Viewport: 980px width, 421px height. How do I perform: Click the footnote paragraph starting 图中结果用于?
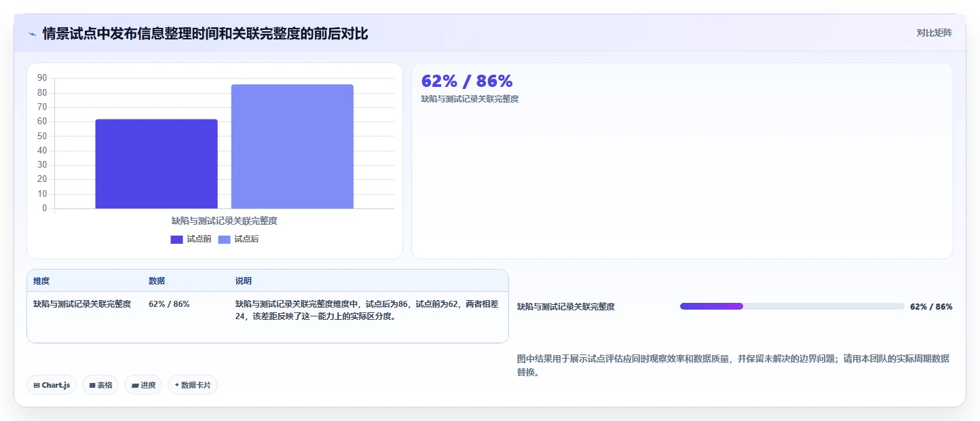pos(733,365)
